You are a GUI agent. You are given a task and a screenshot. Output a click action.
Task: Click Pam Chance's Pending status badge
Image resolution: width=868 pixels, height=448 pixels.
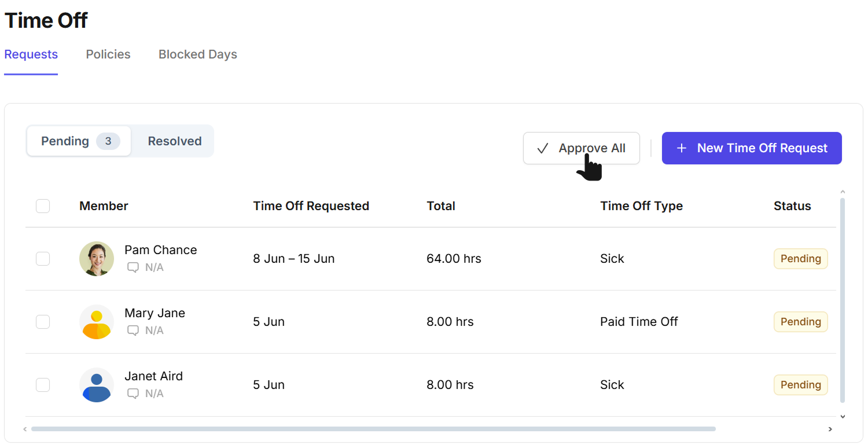801,259
